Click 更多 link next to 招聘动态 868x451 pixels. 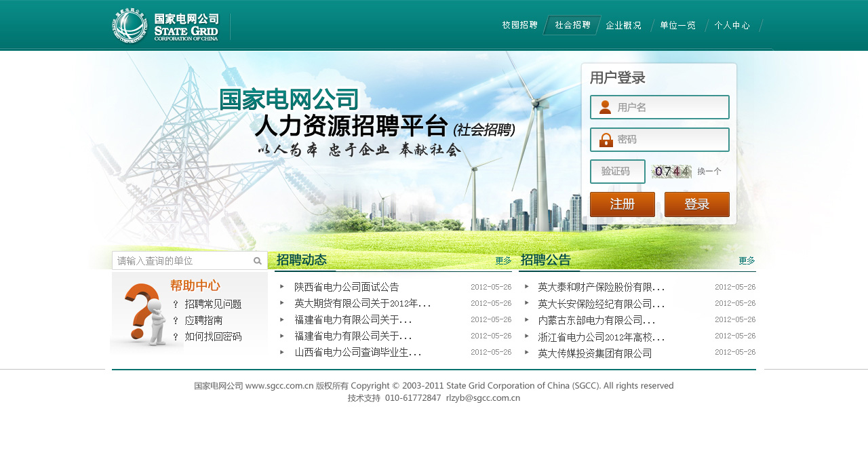[x=503, y=260]
